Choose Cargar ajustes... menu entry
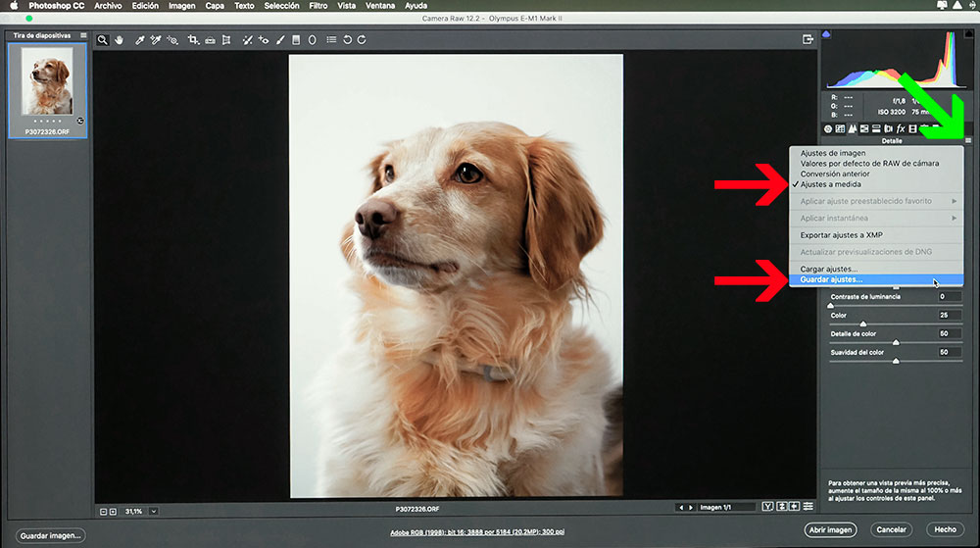 click(x=876, y=269)
